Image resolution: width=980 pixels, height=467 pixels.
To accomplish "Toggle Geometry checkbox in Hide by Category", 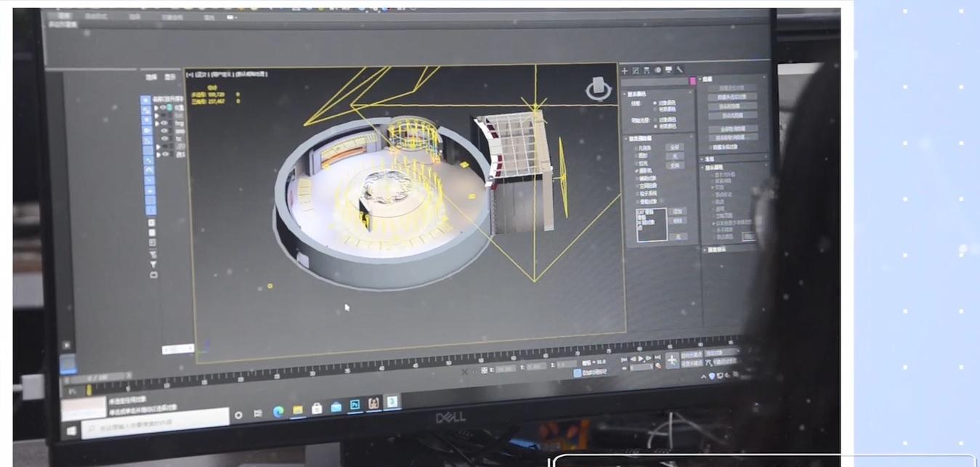I will coord(636,148).
